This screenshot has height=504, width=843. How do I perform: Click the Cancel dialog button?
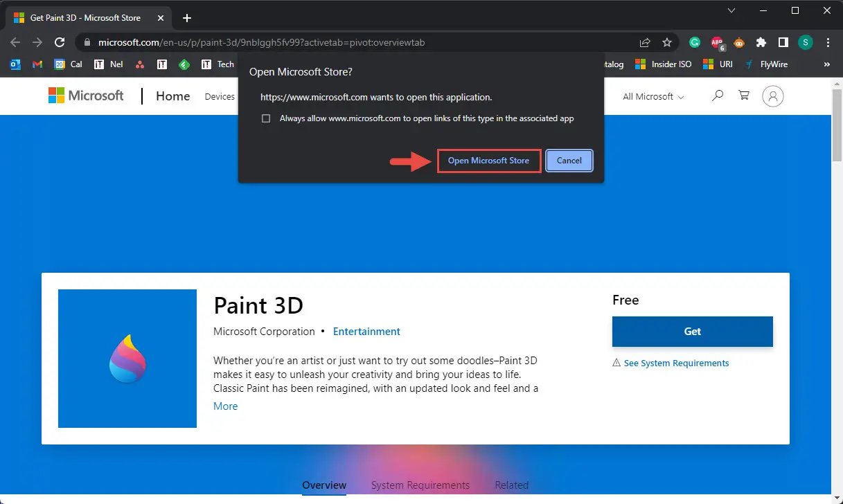pyautogui.click(x=569, y=161)
